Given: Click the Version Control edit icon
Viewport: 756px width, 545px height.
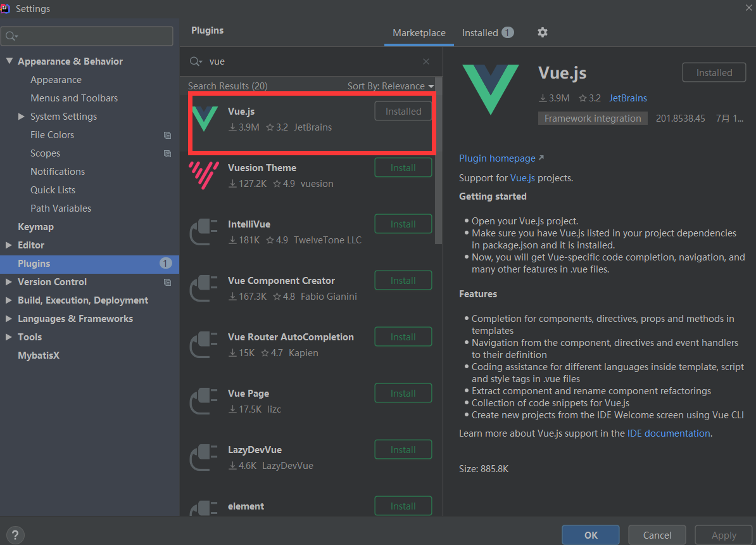Looking at the screenshot, I should [167, 281].
